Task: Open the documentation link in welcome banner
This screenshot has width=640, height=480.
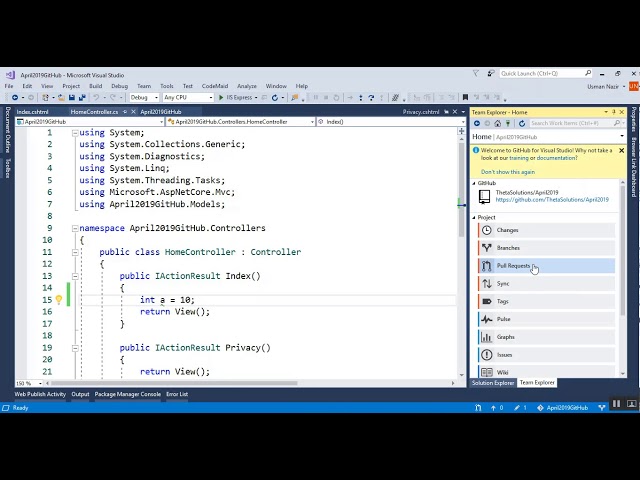Action: pyautogui.click(x=557, y=158)
